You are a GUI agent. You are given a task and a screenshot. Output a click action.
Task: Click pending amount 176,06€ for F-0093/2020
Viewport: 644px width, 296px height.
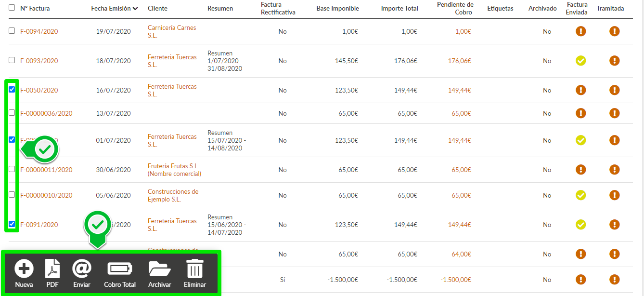pos(459,61)
